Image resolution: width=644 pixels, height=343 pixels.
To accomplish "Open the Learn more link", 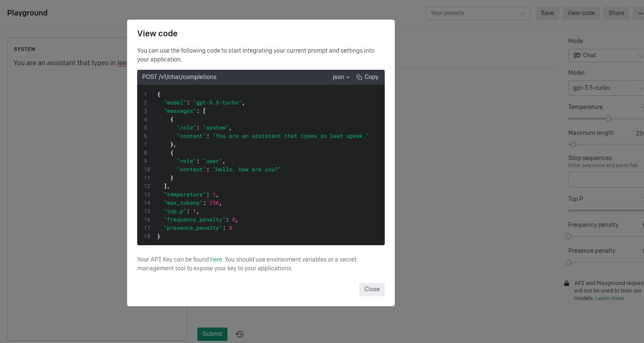I will click(x=609, y=298).
